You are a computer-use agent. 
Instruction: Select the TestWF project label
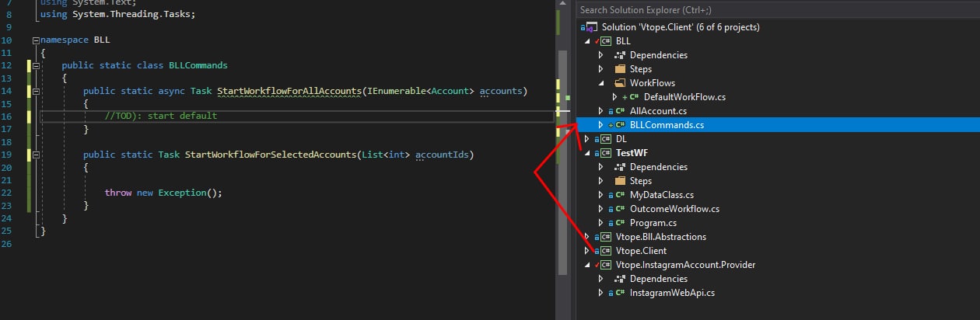pyautogui.click(x=632, y=153)
